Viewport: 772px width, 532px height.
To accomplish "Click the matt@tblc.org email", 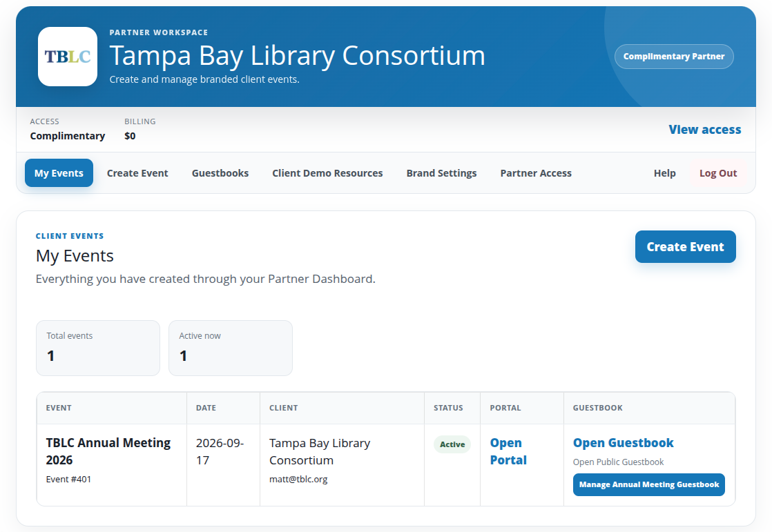I will click(x=298, y=479).
